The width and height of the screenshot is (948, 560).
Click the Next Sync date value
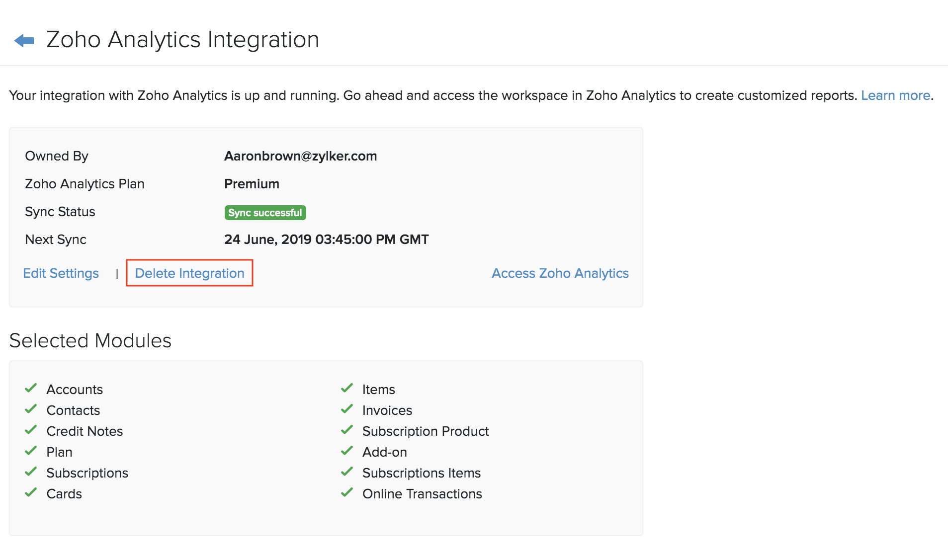[x=326, y=239]
